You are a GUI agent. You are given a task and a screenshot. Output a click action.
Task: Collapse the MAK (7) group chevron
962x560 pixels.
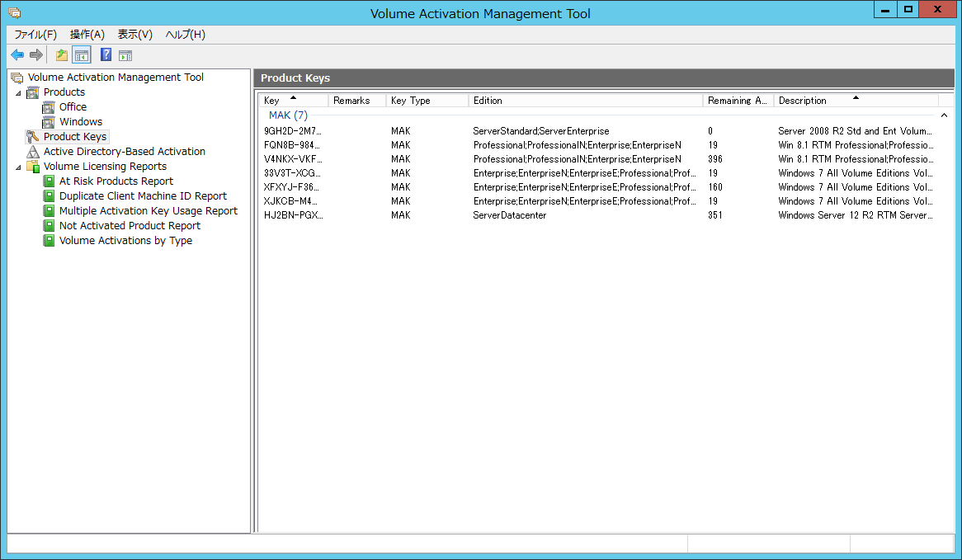pyautogui.click(x=944, y=115)
